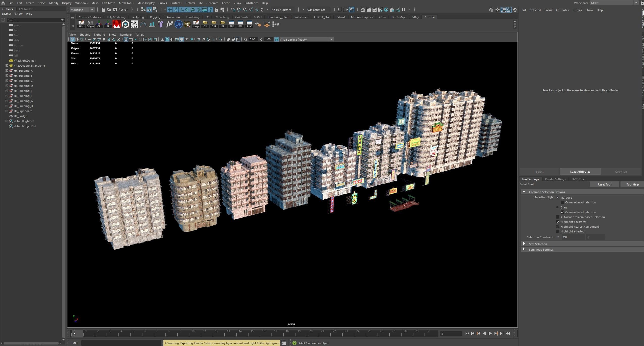Image resolution: width=644 pixels, height=346 pixels.
Task: Toggle Highlight affected checkbox
Action: [558, 231]
